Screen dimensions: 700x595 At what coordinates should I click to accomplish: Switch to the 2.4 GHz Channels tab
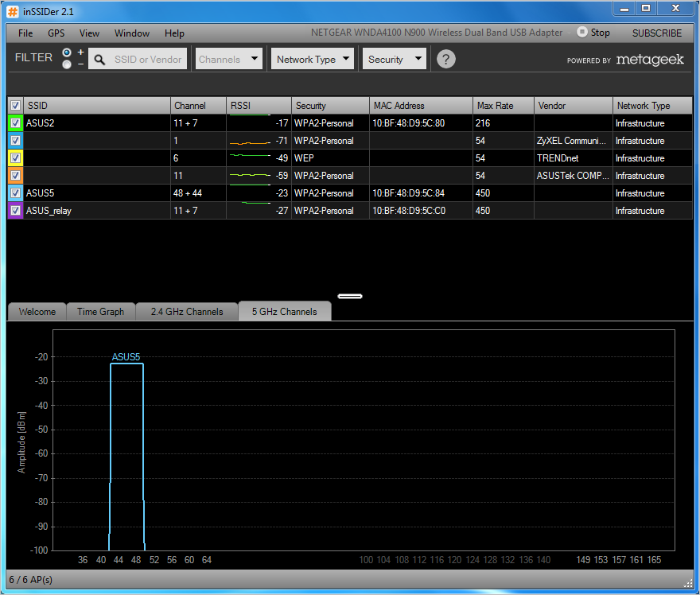[x=187, y=312]
